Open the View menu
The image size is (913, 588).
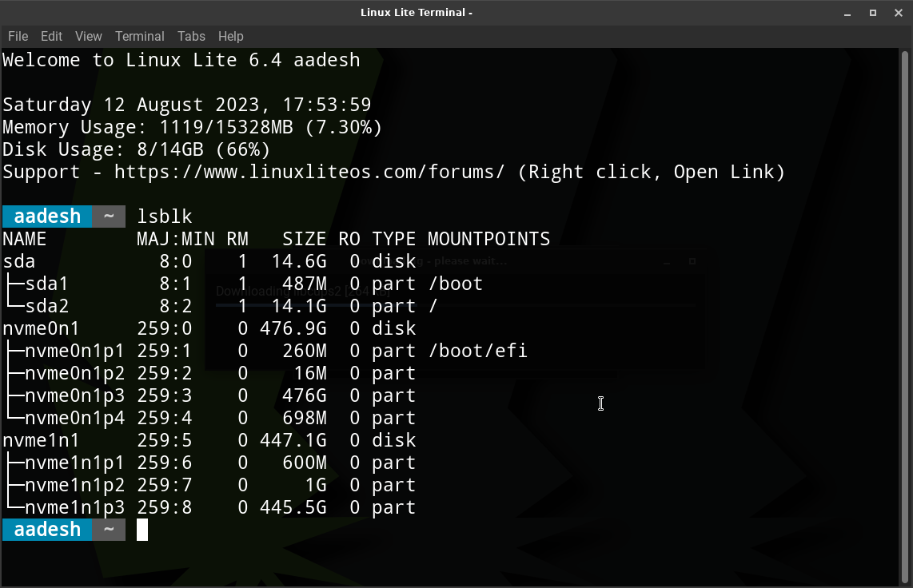(x=88, y=36)
